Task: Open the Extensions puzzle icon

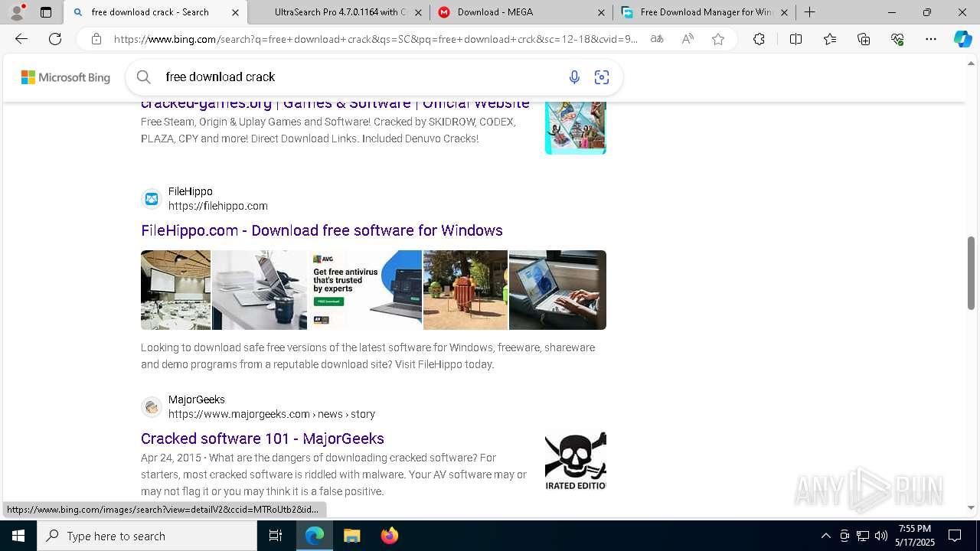Action: click(759, 39)
